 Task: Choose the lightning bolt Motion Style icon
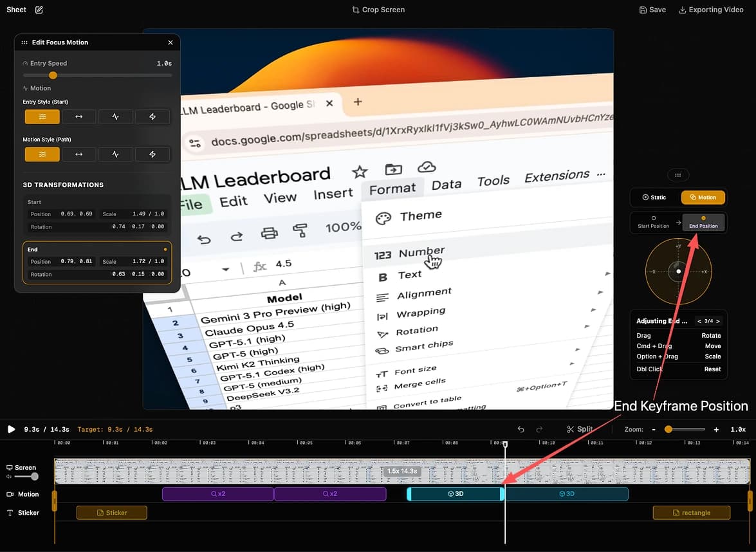pos(152,154)
